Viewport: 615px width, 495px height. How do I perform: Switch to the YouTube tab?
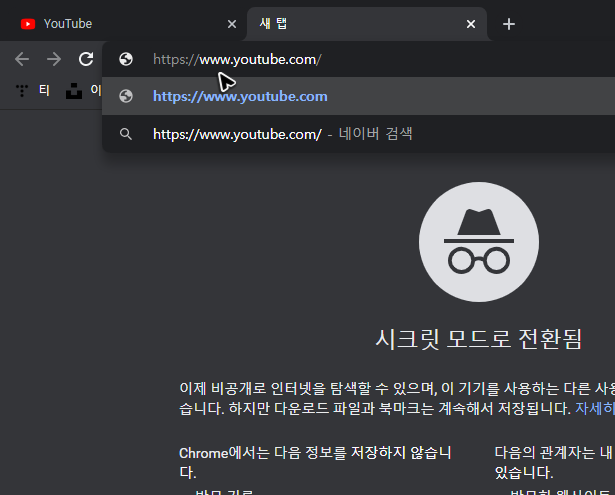tap(125, 24)
